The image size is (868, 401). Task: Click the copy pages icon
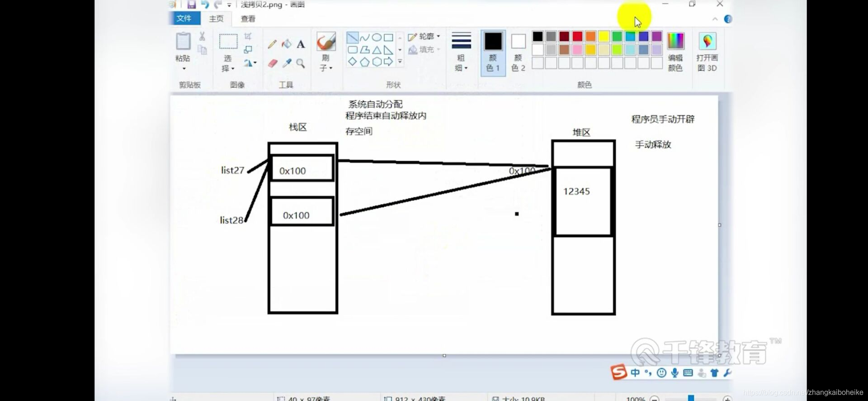(202, 50)
